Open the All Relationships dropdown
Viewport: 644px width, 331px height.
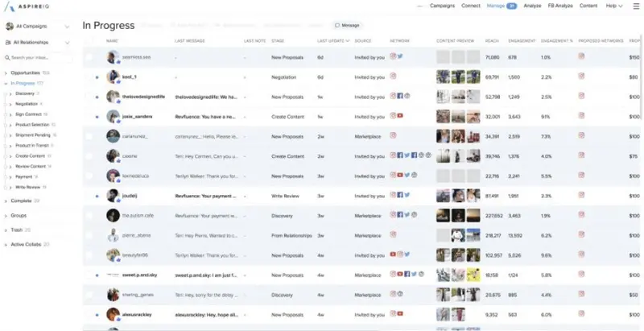[x=36, y=42]
